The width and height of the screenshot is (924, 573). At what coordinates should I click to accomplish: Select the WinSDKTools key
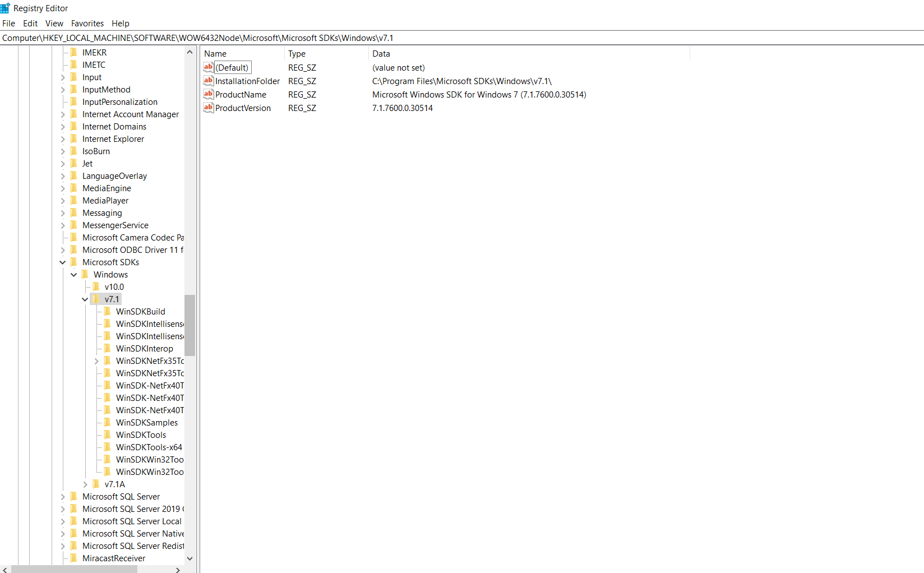pos(141,435)
